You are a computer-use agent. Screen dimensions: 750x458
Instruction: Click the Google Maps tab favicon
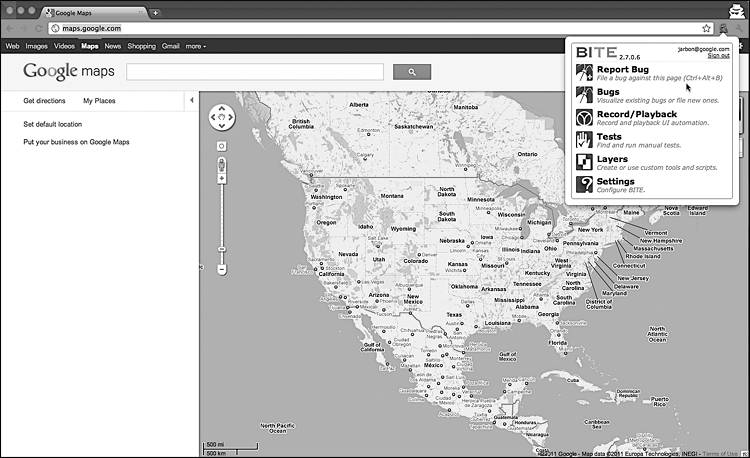(x=50, y=13)
